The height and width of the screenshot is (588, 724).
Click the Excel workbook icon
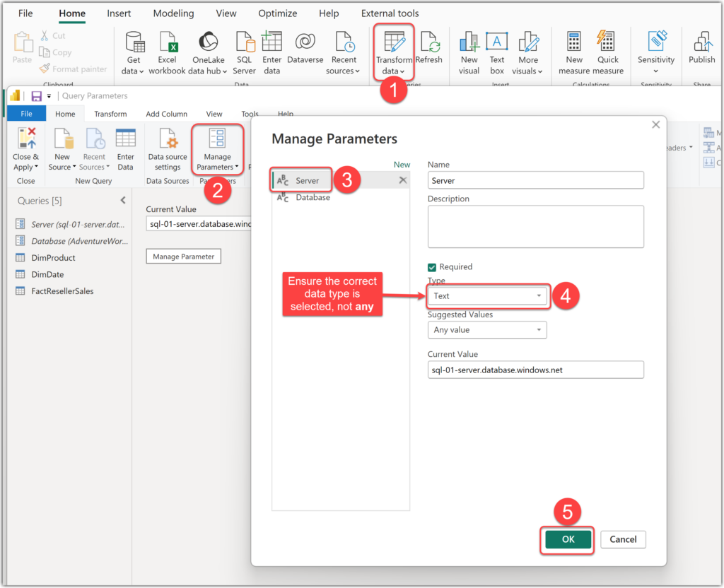[167, 42]
